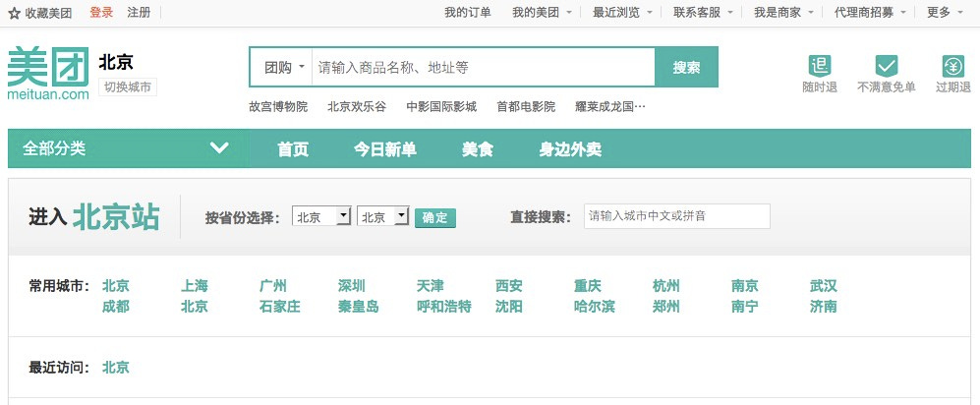Click the 搜索 button
The image size is (980, 405).
tap(686, 67)
